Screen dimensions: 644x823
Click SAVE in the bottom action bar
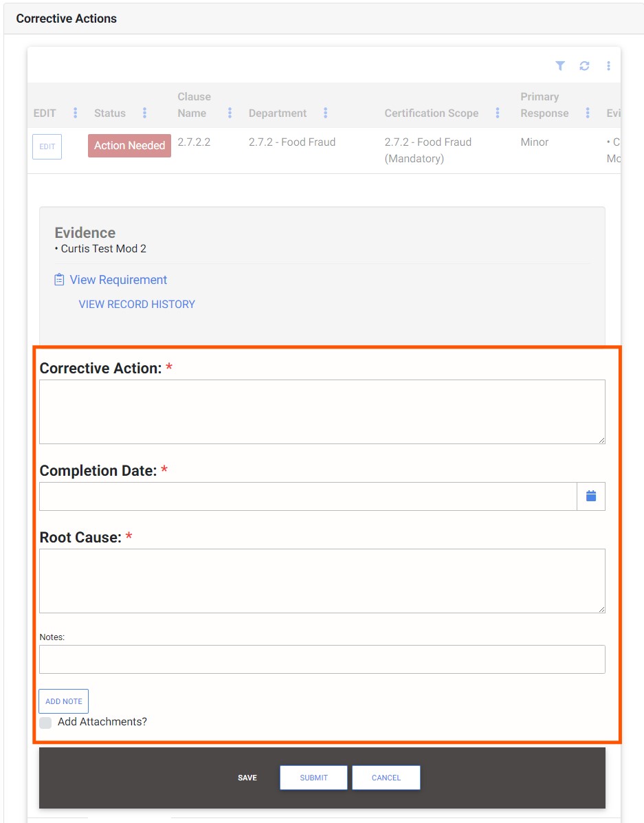click(247, 778)
